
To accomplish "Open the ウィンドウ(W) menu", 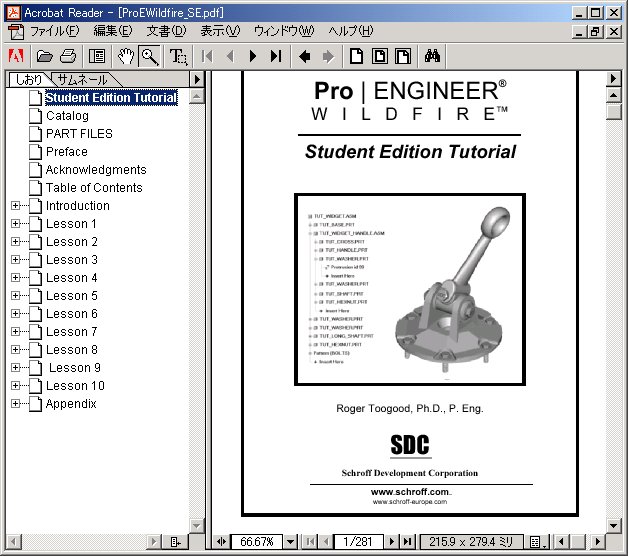I will click(284, 31).
